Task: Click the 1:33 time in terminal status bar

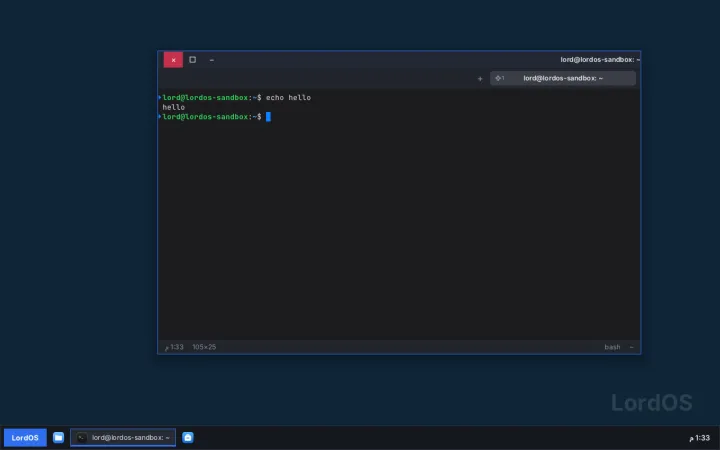Action: (174, 347)
